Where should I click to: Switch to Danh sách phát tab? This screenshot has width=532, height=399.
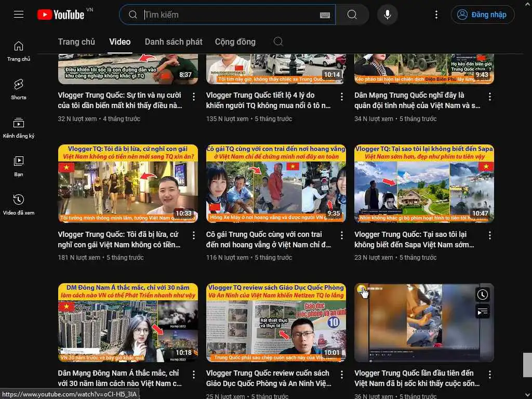pos(174,42)
